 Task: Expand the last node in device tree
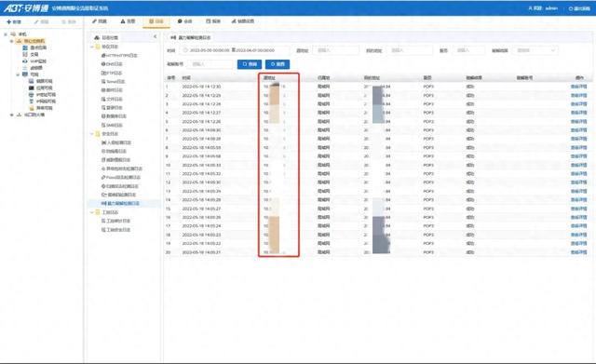12,115
